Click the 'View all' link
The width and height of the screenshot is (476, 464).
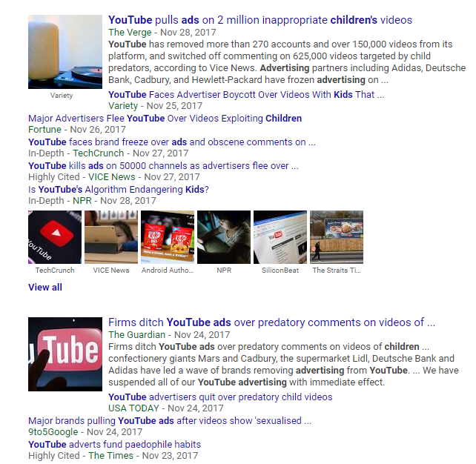tap(45, 287)
